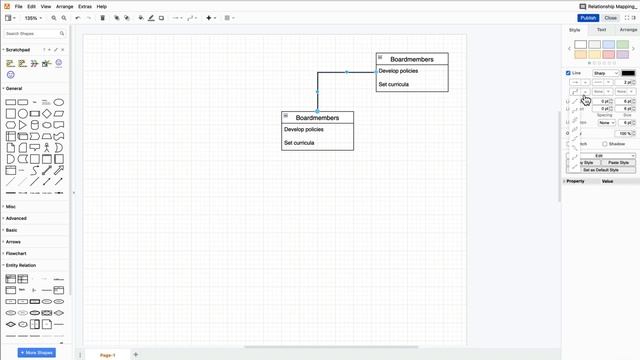Click the To Front toolbar icon
Image resolution: width=640 pixels, height=360 pixels.
point(116,18)
